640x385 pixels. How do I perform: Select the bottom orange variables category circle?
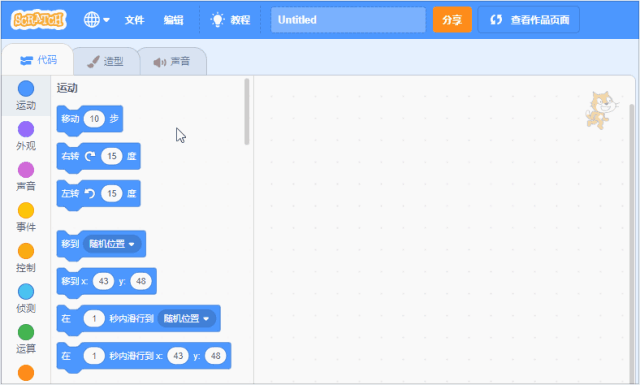tap(26, 373)
